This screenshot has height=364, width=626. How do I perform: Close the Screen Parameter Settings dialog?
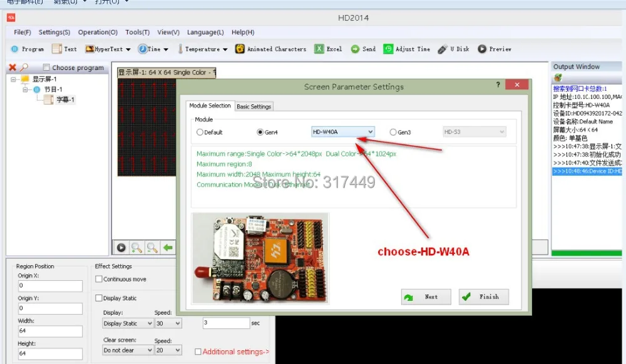tap(517, 84)
